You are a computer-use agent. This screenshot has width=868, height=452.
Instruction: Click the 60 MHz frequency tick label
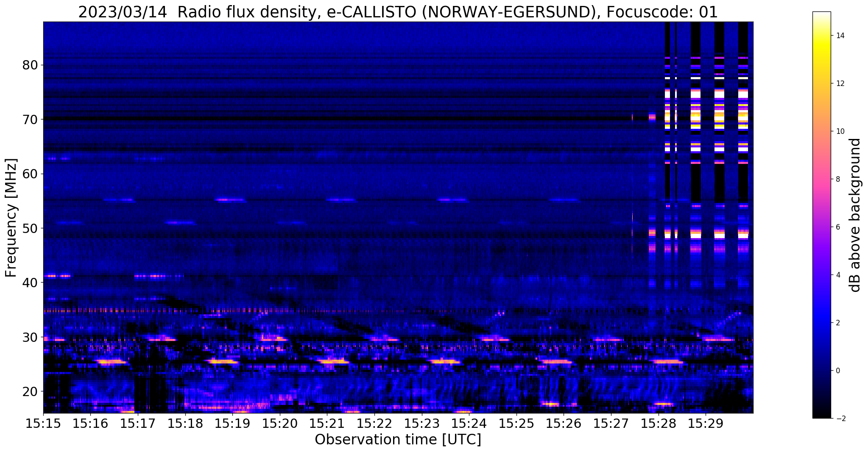pos(30,174)
